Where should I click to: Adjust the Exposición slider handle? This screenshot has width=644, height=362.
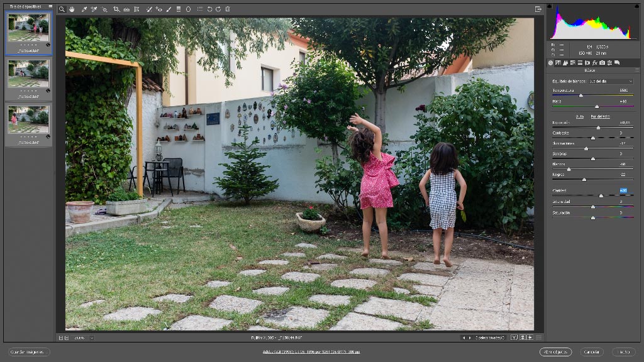pos(599,128)
